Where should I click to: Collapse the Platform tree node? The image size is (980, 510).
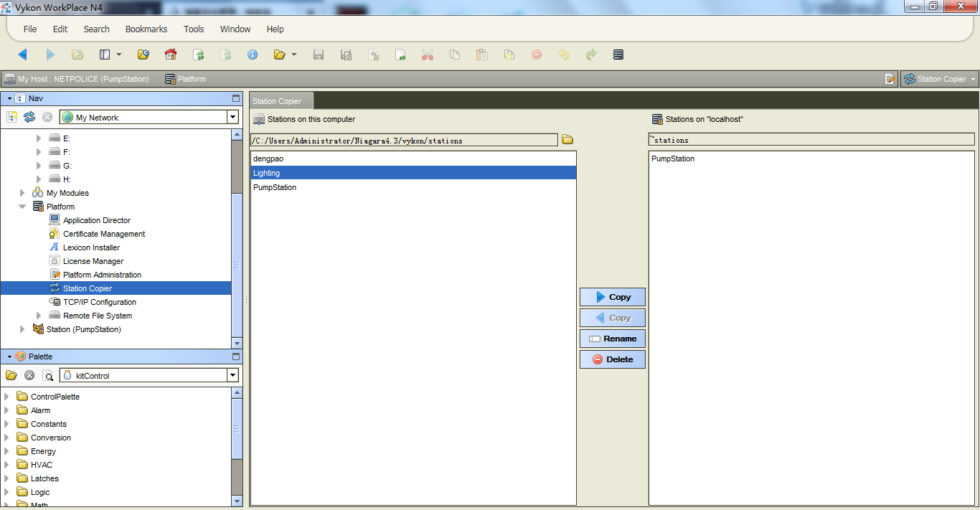point(22,207)
